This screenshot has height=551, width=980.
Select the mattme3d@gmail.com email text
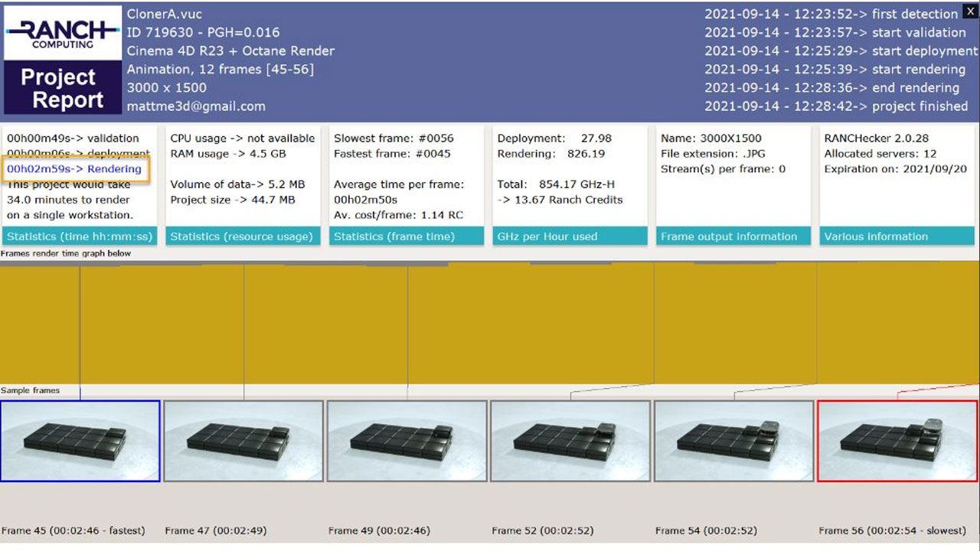pos(196,106)
